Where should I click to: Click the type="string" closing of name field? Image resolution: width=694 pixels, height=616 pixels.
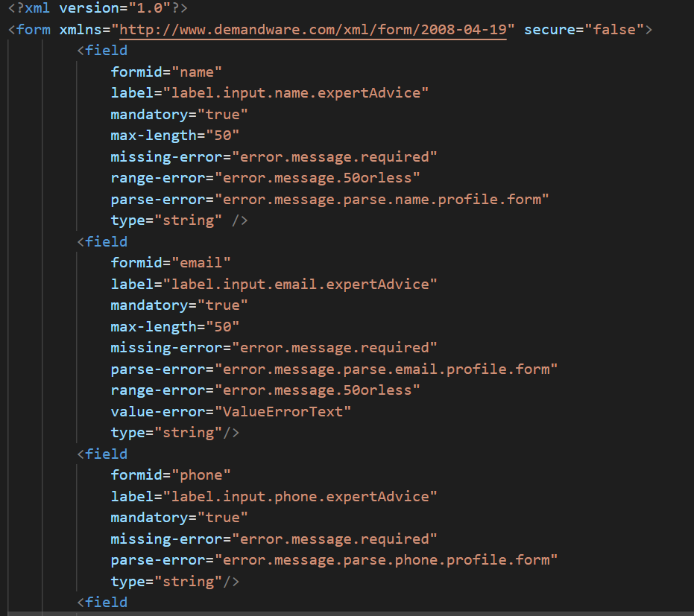tap(179, 220)
